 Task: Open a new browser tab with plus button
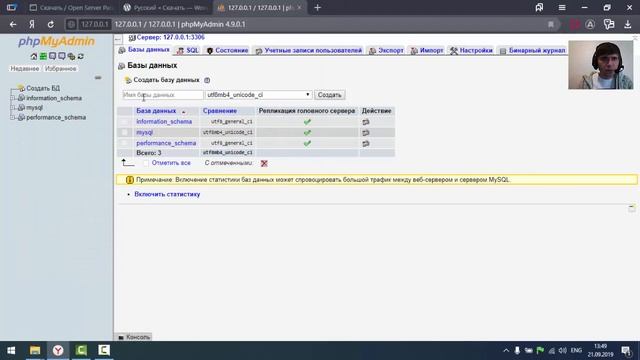coord(318,7)
